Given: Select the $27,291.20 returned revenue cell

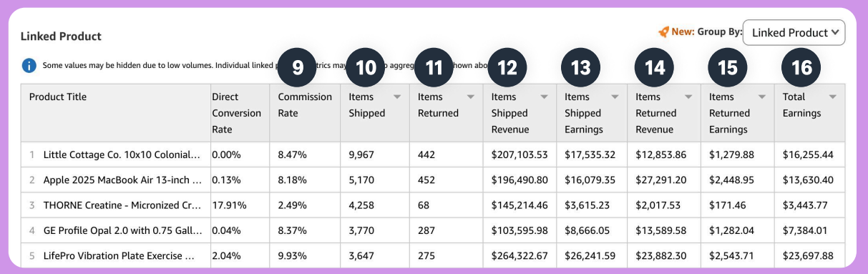Looking at the screenshot, I should click(x=664, y=180).
